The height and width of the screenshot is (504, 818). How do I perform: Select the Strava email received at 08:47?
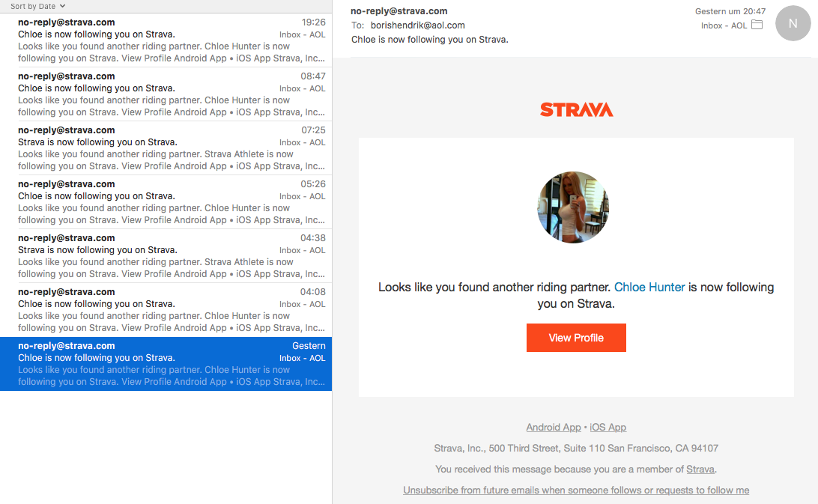tap(166, 94)
